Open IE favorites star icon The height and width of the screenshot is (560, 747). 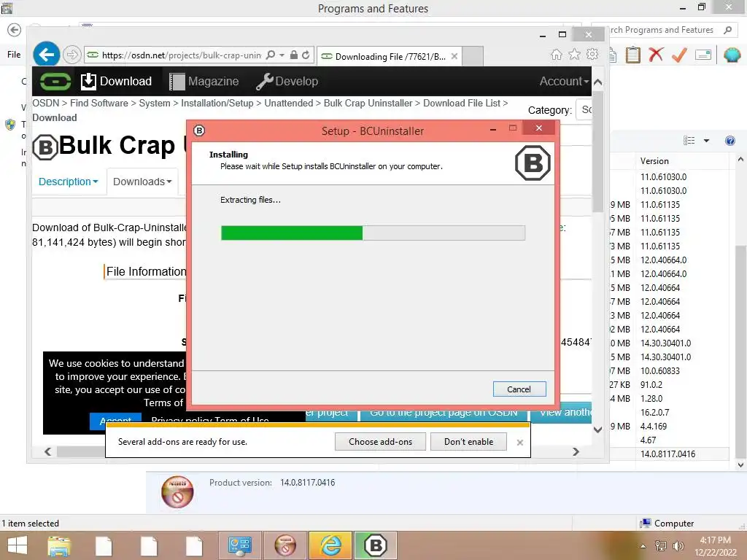click(575, 55)
